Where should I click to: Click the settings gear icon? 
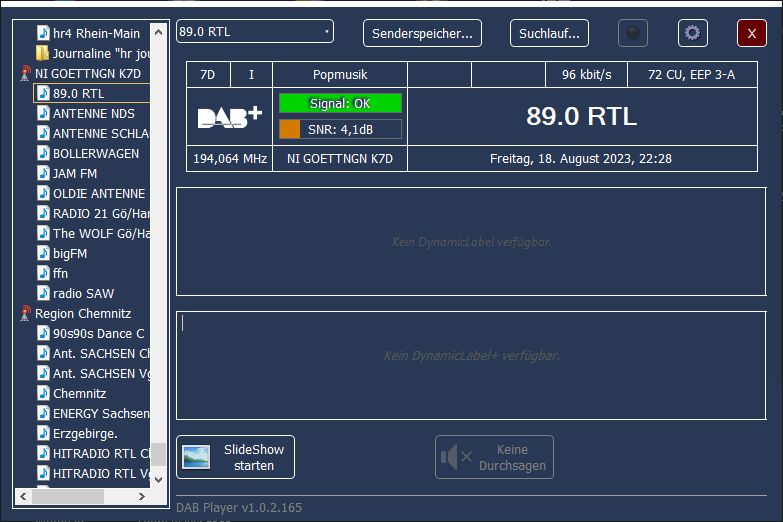pos(692,33)
